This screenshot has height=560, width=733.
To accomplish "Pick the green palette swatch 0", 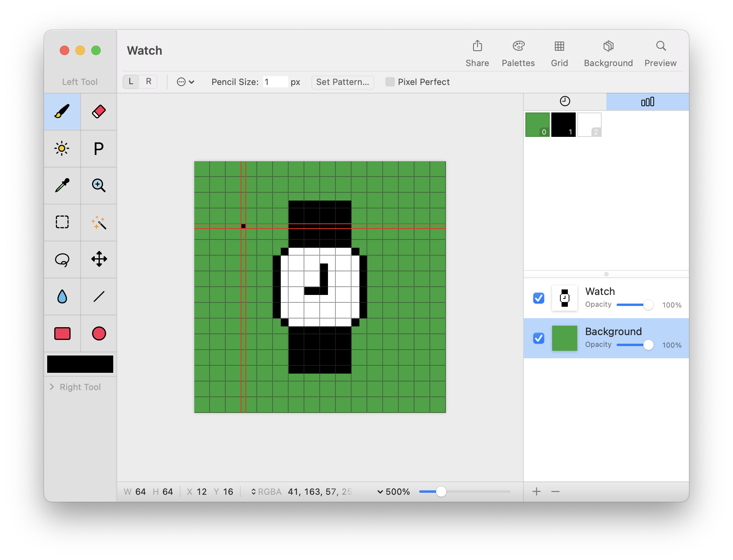I will coord(537,125).
